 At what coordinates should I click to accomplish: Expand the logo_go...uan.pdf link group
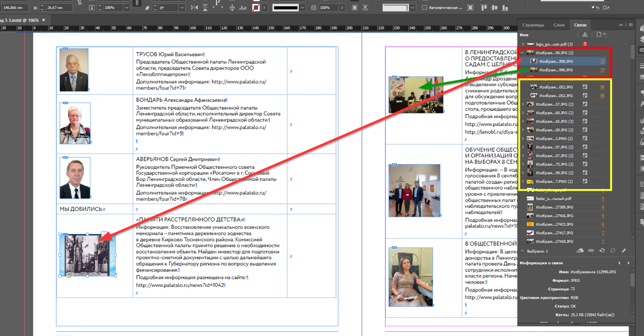click(522, 44)
